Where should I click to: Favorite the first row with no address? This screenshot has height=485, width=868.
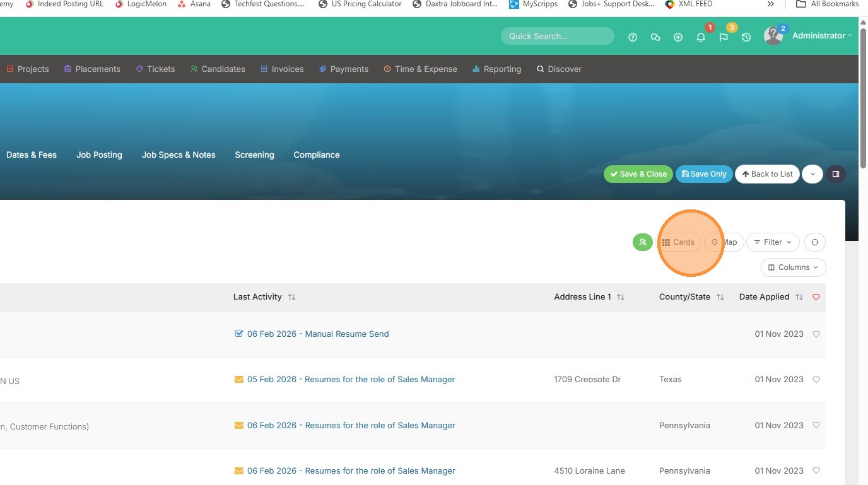pos(816,334)
